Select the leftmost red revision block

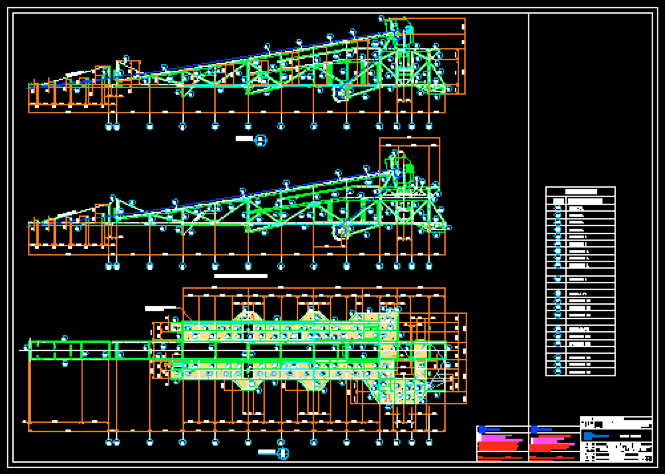(500, 443)
